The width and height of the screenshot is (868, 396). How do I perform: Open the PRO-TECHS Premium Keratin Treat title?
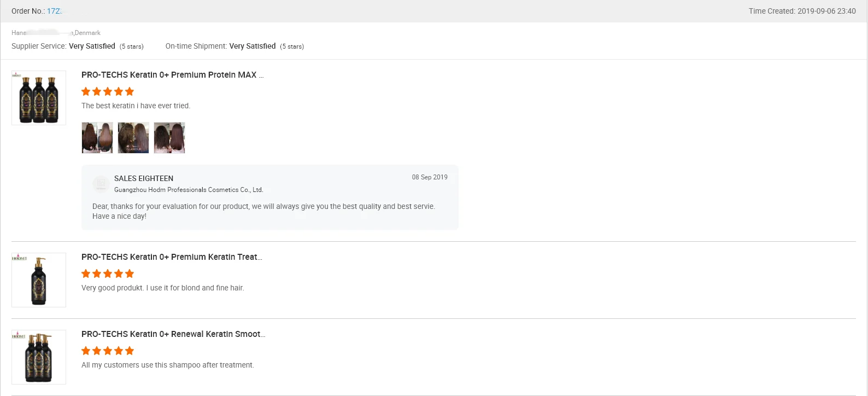pyautogui.click(x=172, y=257)
